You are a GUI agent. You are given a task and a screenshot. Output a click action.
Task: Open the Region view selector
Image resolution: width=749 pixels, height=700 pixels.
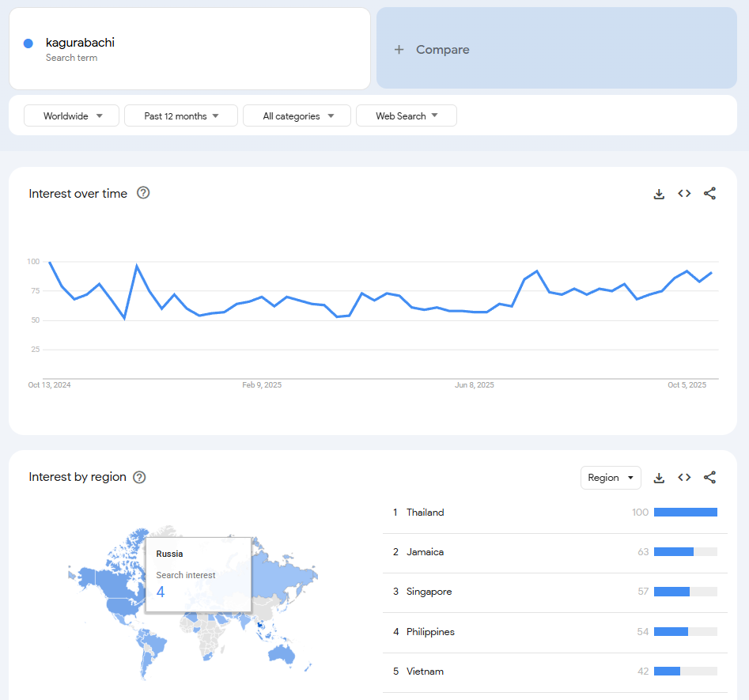(611, 478)
